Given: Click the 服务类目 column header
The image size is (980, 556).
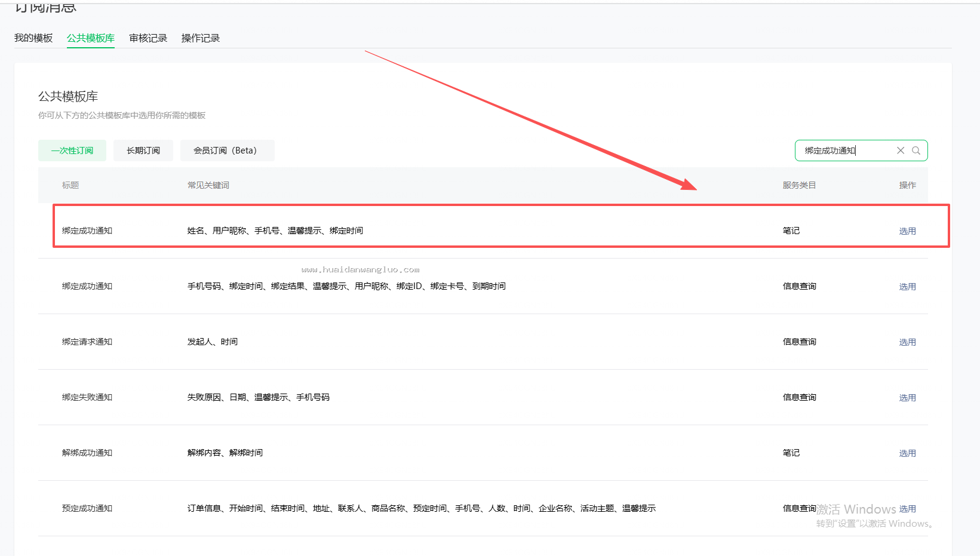Looking at the screenshot, I should [799, 185].
